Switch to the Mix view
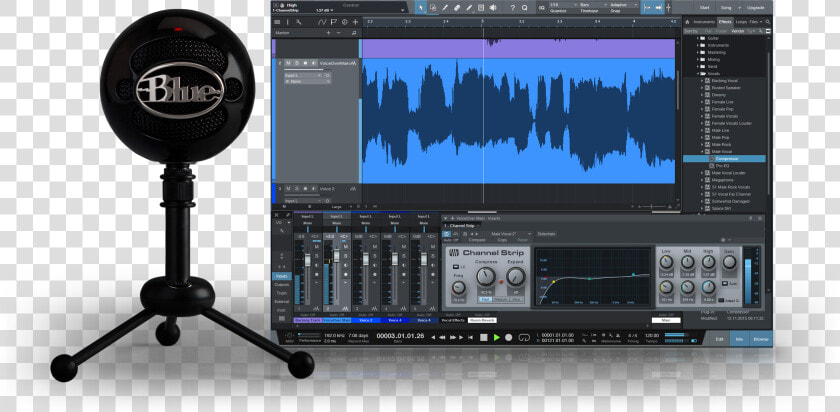The image size is (840, 412). click(739, 339)
